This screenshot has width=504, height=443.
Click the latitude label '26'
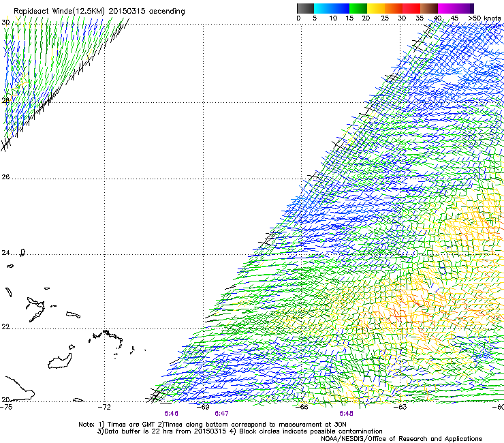(x=5, y=177)
